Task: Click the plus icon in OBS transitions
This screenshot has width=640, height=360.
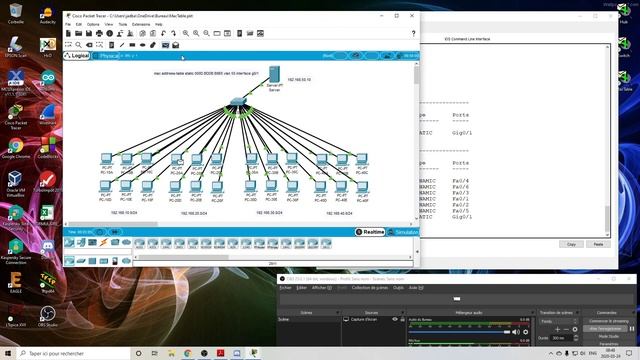Action: click(x=557, y=329)
